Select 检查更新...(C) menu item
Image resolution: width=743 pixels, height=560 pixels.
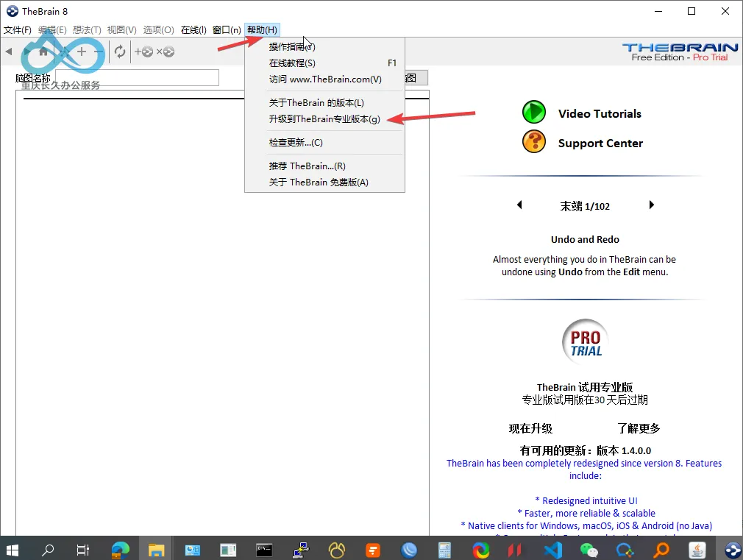coord(324,142)
